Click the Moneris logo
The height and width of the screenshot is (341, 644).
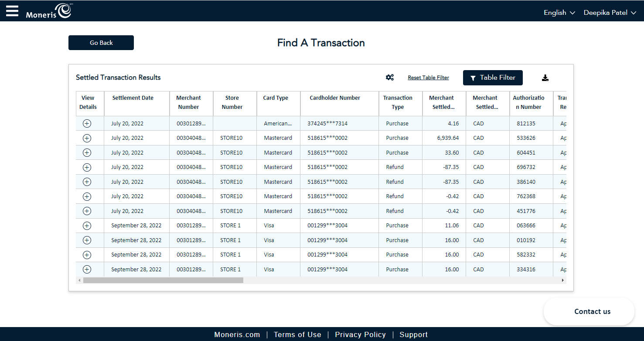click(48, 11)
